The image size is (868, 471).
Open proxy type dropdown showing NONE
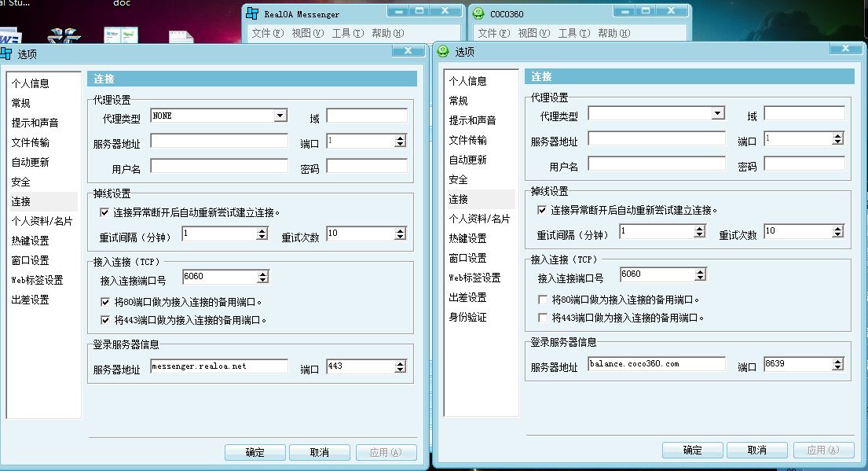[280, 116]
